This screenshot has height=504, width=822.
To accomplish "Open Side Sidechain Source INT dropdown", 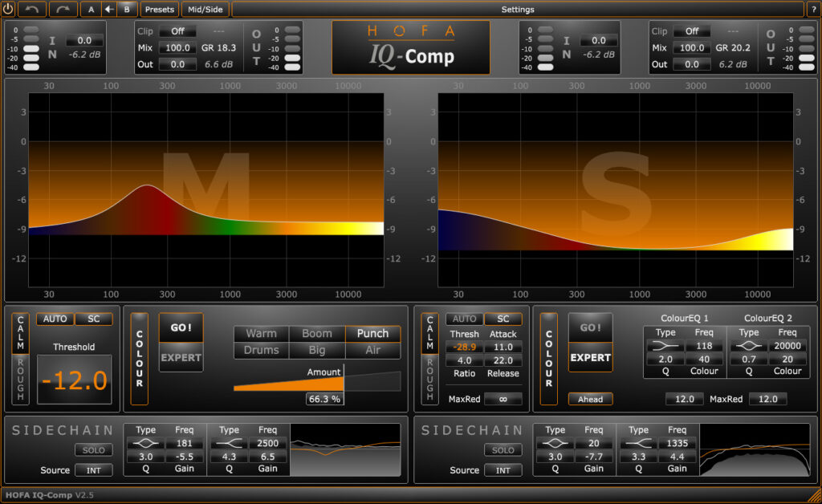I will tap(503, 470).
